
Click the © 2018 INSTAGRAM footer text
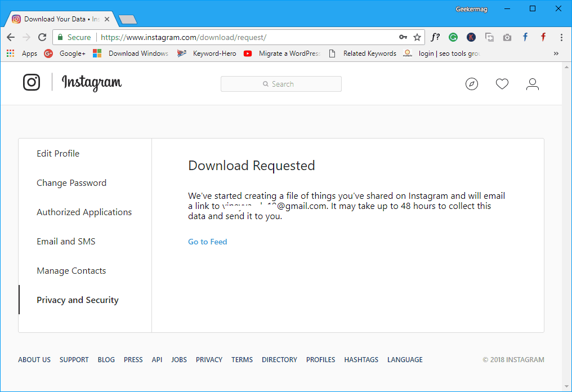coord(513,359)
